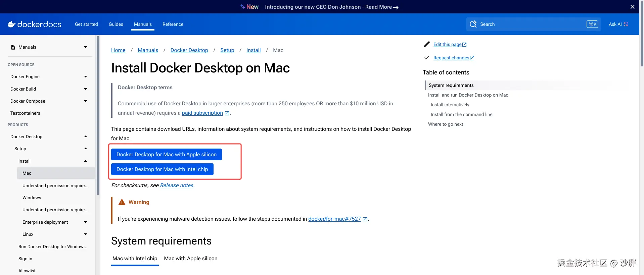The width and height of the screenshot is (644, 275).
Task: Select Mac in the sidebar tree
Action: [56, 173]
